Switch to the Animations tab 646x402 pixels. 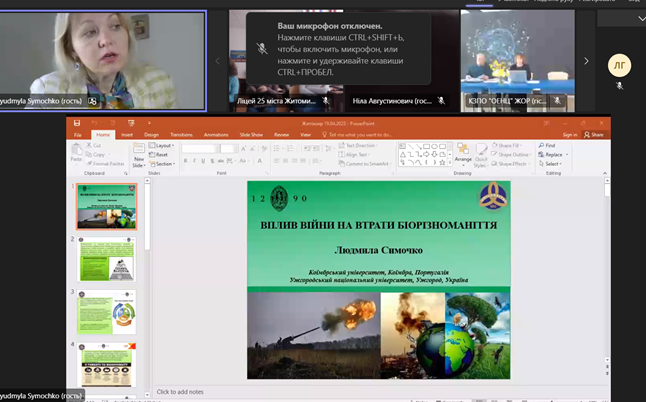[x=216, y=135]
